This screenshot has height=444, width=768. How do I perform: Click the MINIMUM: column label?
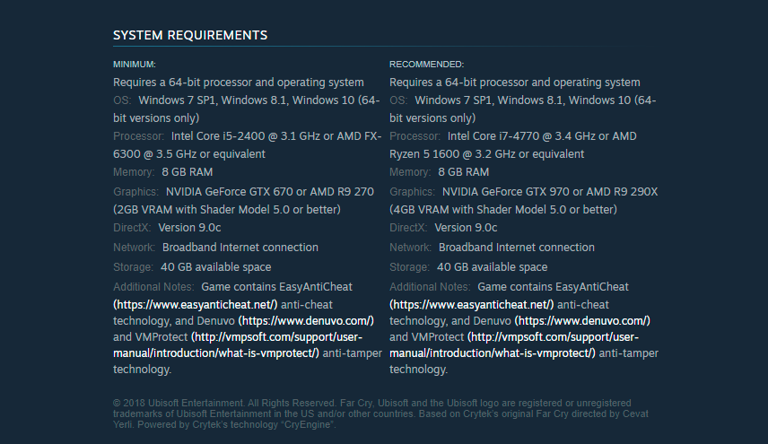(x=134, y=64)
